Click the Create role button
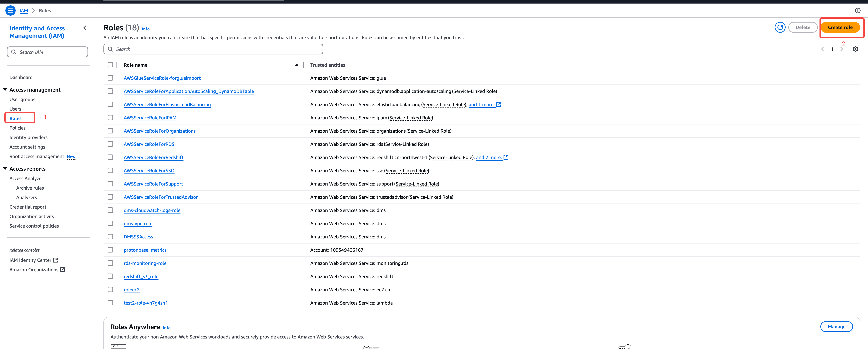Screen dimensions: 868x349 click(840, 27)
